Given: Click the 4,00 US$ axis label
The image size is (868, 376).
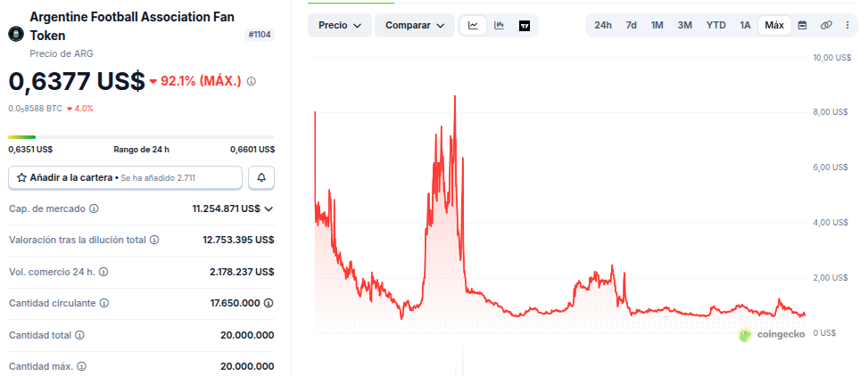Looking at the screenshot, I should [x=831, y=222].
